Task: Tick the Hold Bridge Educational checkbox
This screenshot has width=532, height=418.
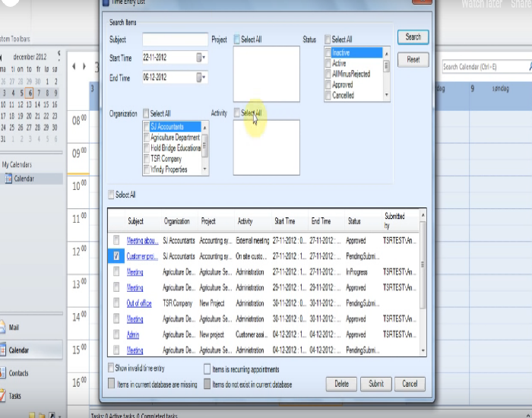Action: (147, 148)
